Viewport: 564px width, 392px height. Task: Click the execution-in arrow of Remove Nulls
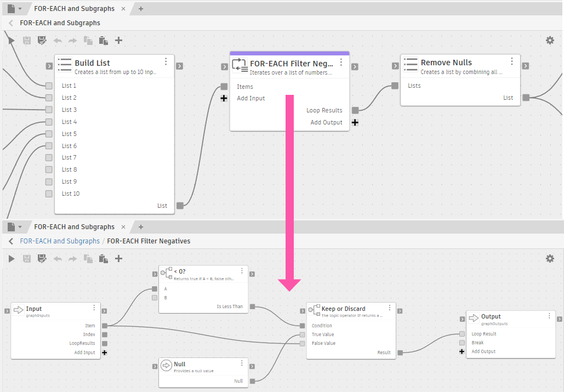click(395, 66)
